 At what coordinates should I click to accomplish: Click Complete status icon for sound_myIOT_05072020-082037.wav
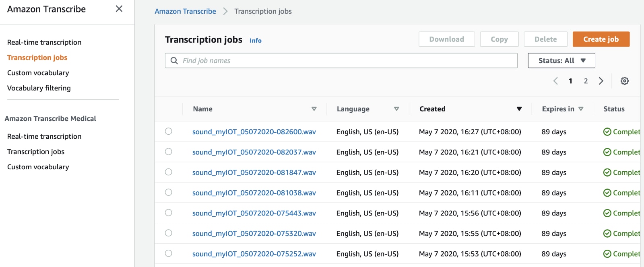click(607, 152)
